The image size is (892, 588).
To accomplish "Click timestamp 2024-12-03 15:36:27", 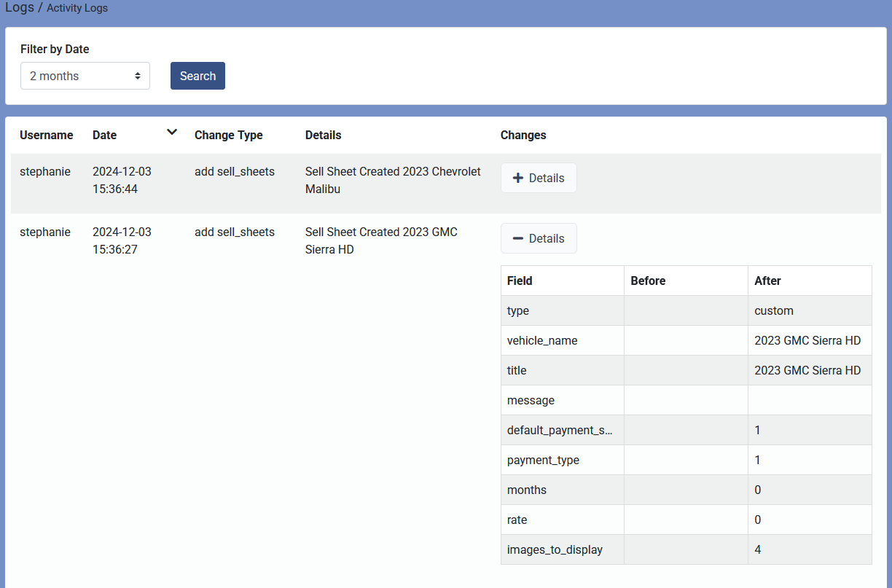I will 122,240.
